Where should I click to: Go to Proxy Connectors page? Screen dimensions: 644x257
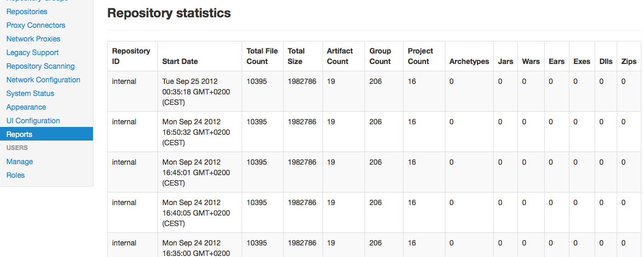pos(36,25)
